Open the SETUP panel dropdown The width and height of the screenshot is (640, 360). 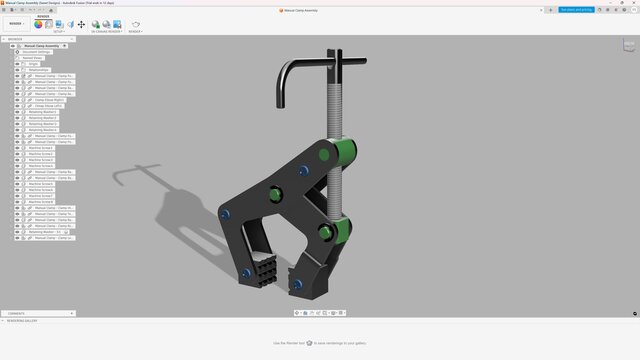tap(59, 31)
